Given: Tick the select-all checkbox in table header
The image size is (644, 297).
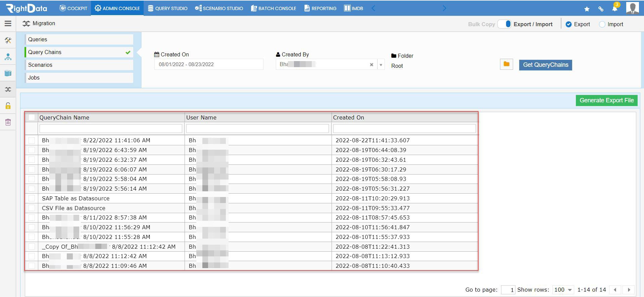Looking at the screenshot, I should coord(32,117).
